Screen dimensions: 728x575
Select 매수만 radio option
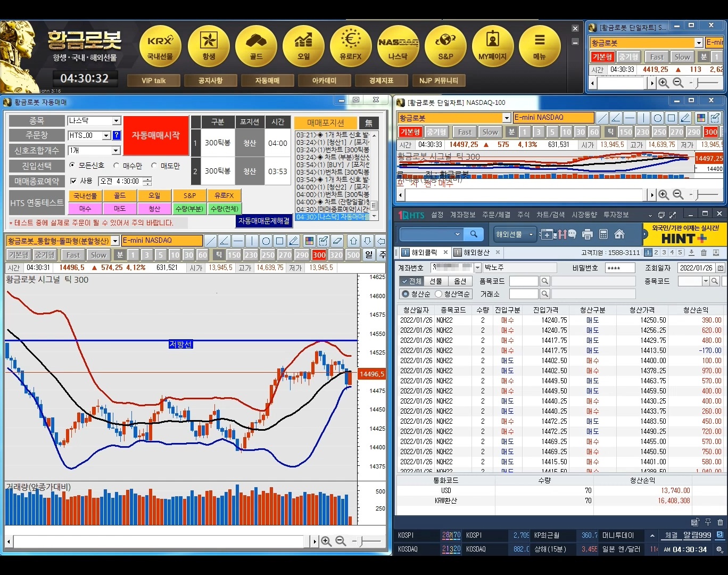(x=117, y=166)
